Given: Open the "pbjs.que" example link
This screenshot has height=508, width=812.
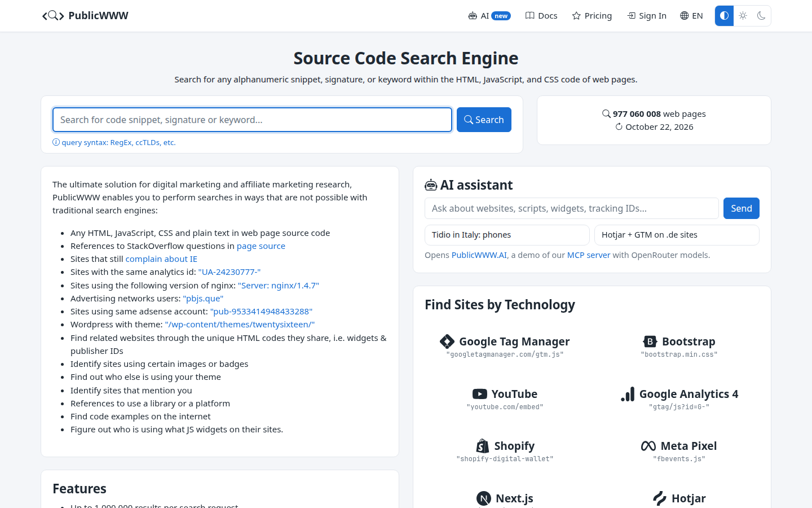Looking at the screenshot, I should click(203, 299).
